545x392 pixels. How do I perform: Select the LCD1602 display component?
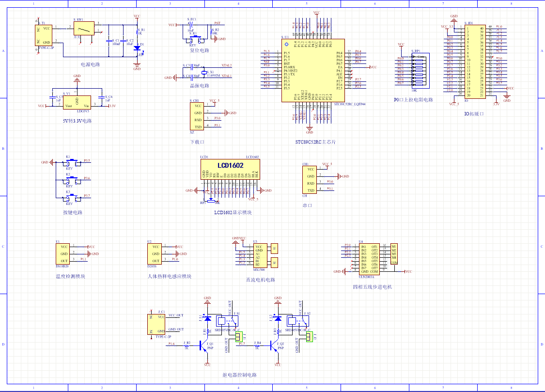click(x=230, y=169)
